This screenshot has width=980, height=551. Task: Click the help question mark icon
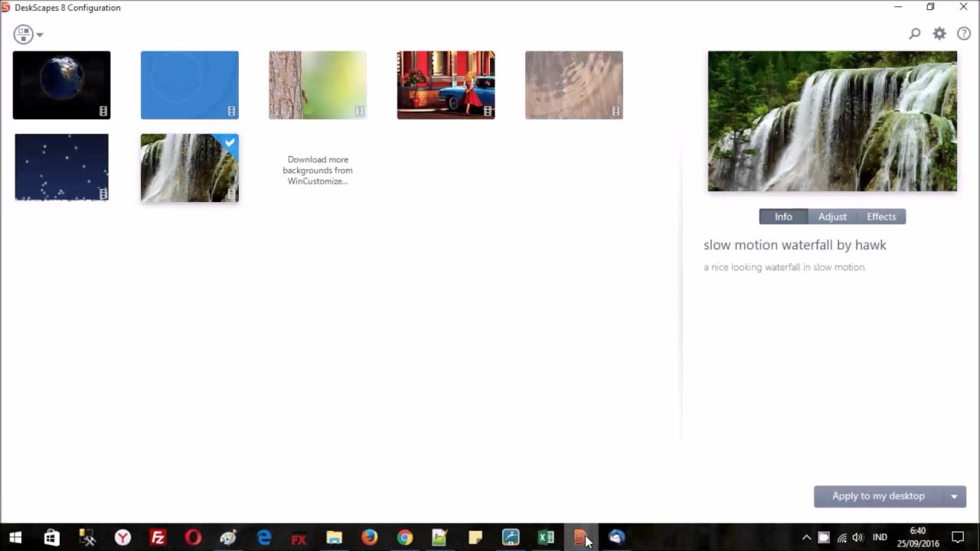963,34
